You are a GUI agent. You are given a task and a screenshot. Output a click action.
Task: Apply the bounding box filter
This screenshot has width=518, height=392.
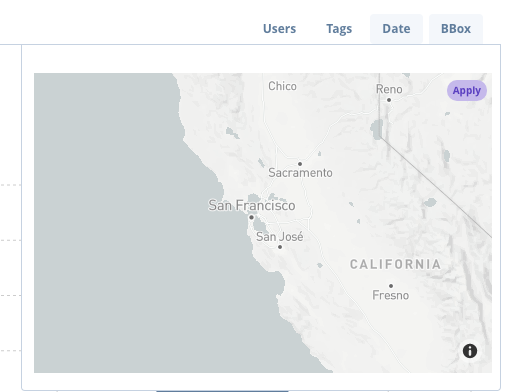[x=467, y=90]
